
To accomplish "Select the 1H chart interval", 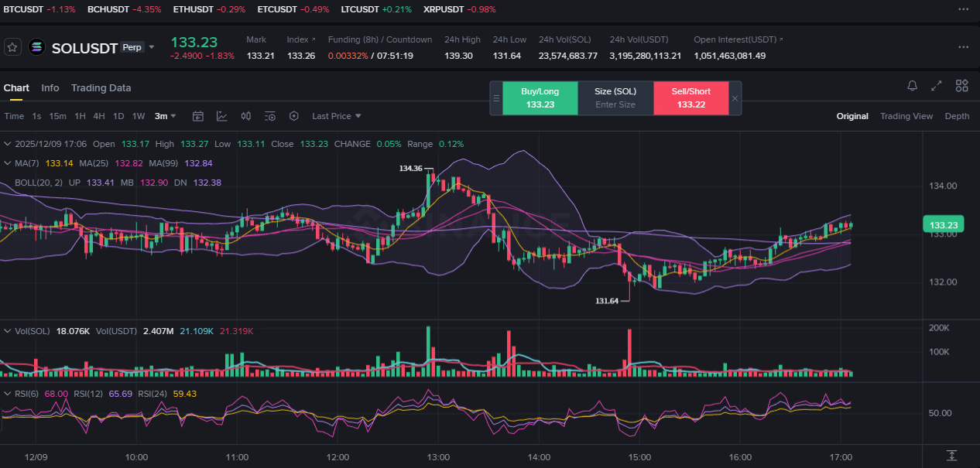I will pyautogui.click(x=80, y=116).
